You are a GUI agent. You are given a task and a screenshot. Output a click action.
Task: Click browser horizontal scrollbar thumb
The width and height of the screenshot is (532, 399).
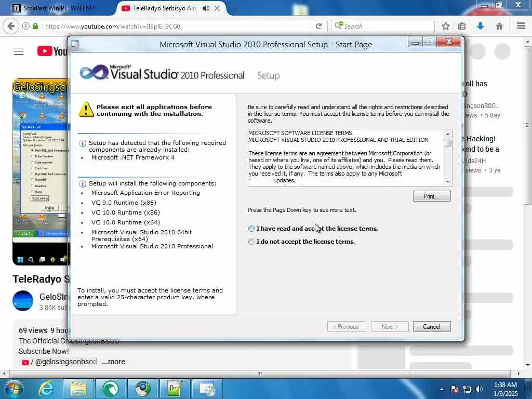[260, 374]
